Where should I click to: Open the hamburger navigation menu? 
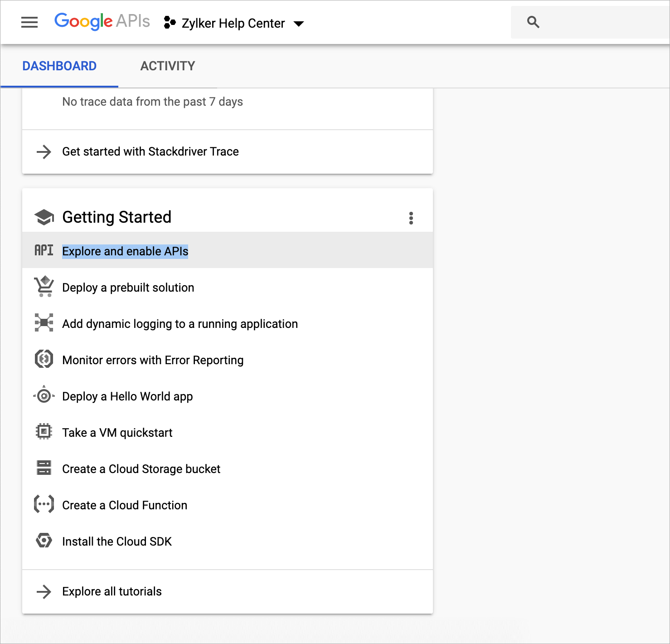pos(29,22)
